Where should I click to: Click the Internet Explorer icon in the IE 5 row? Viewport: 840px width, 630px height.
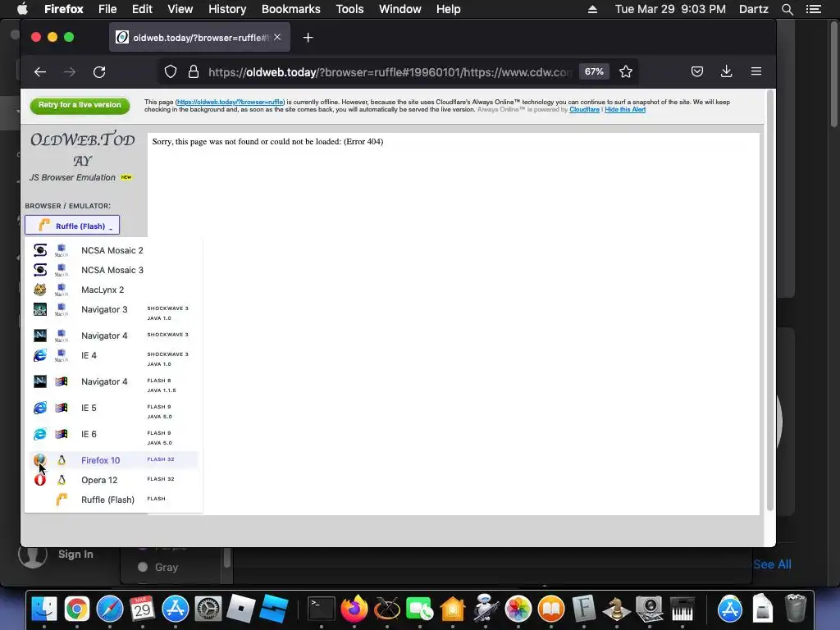pyautogui.click(x=40, y=408)
